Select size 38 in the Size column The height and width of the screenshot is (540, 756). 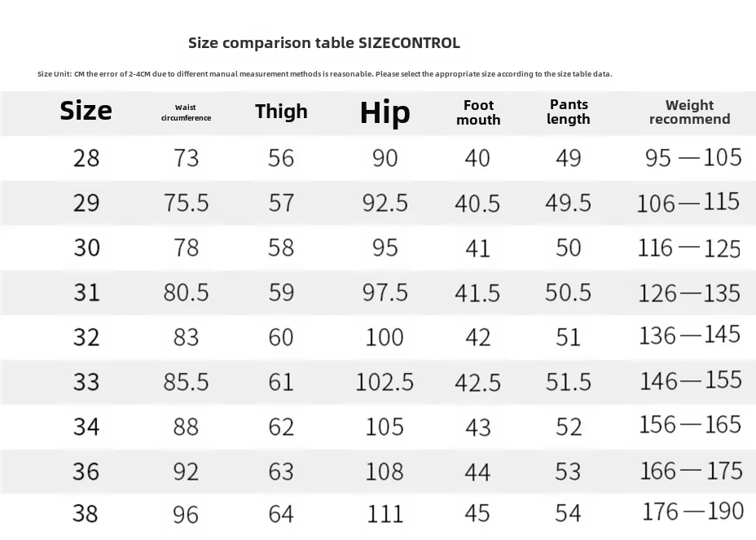[x=86, y=514]
